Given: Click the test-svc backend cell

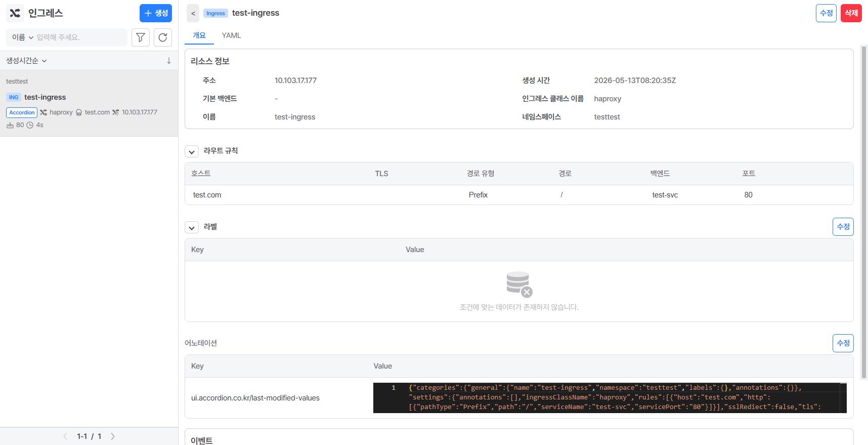Looking at the screenshot, I should tap(665, 195).
